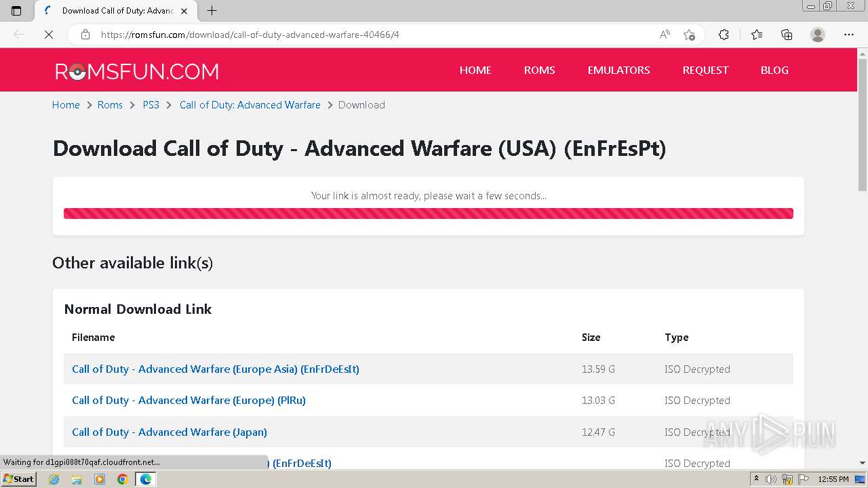Screen dimensions: 868x488
Task: Go to ROMSFUN.COM logo homepage
Action: [137, 70]
